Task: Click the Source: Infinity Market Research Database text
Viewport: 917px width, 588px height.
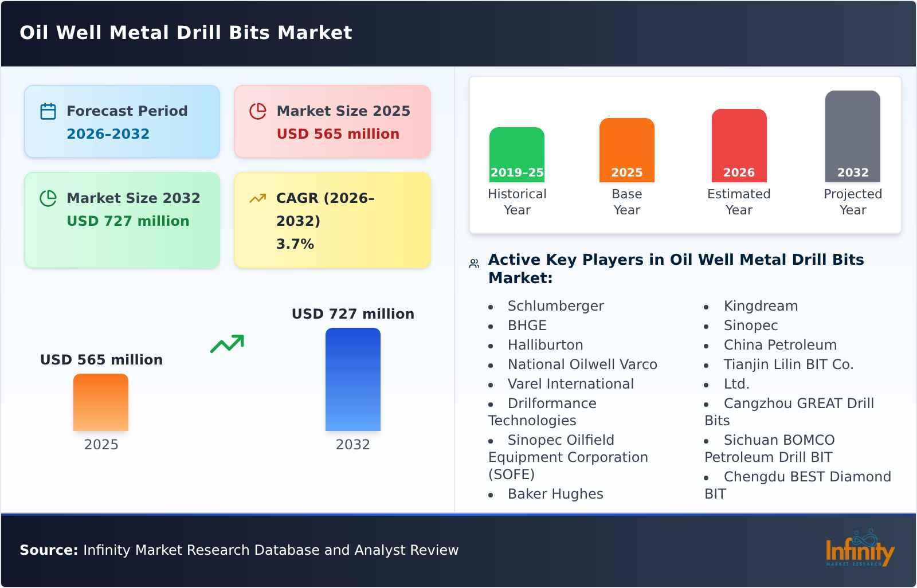Action: [239, 550]
